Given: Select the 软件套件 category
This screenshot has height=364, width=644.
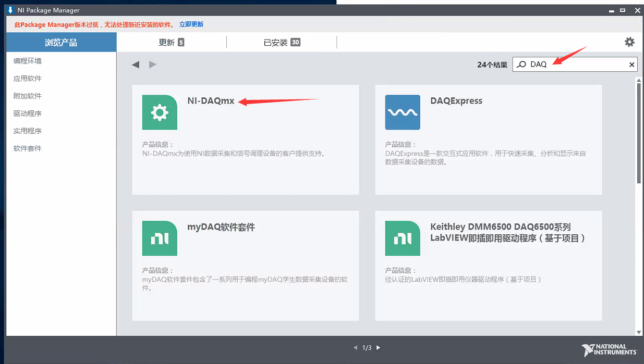Looking at the screenshot, I should coord(28,148).
